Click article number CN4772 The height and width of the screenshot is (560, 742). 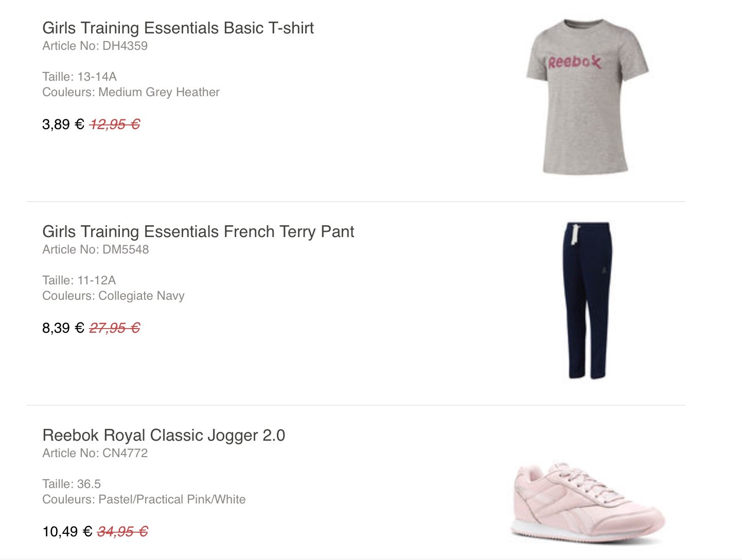[95, 453]
